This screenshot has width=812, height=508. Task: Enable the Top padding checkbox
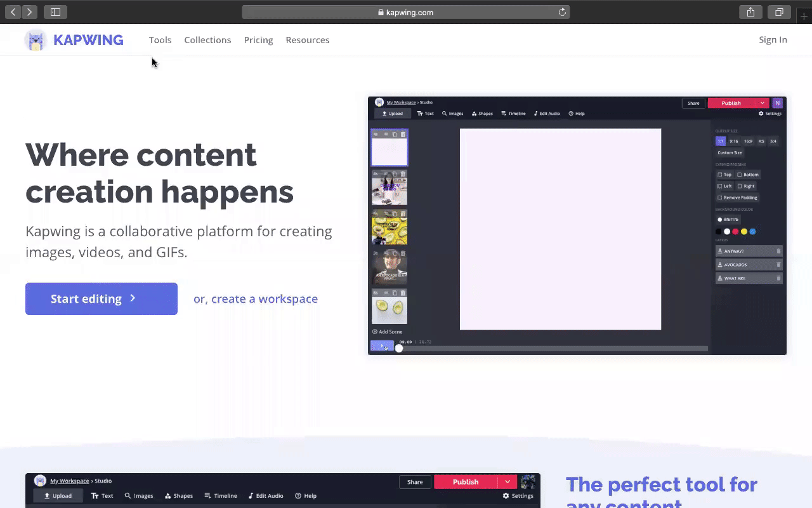click(720, 175)
